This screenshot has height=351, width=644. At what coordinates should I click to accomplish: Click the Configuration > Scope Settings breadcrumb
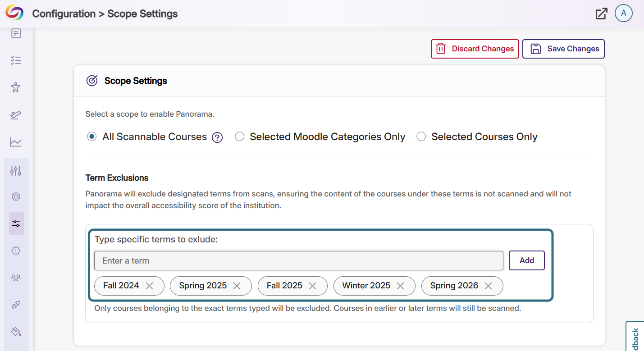(105, 14)
